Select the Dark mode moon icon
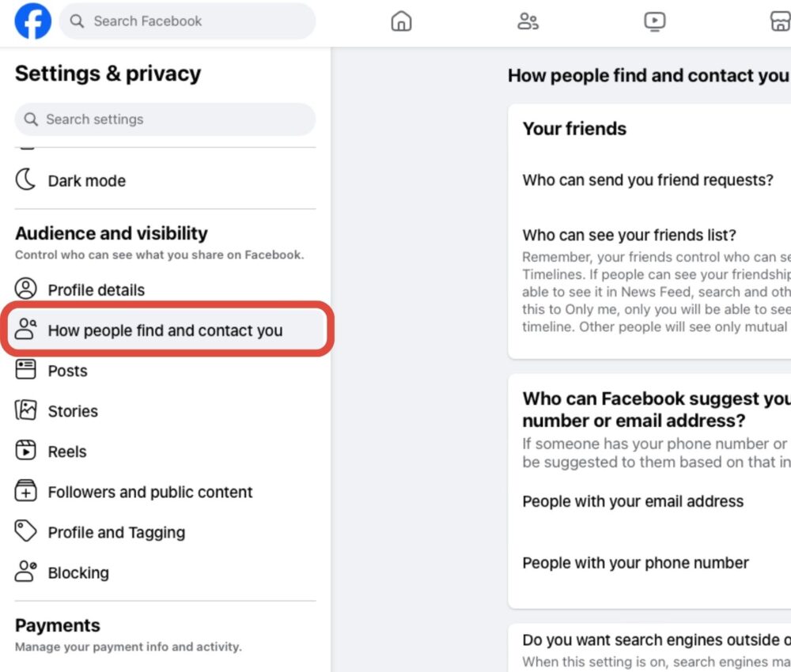791x672 pixels. tap(26, 179)
